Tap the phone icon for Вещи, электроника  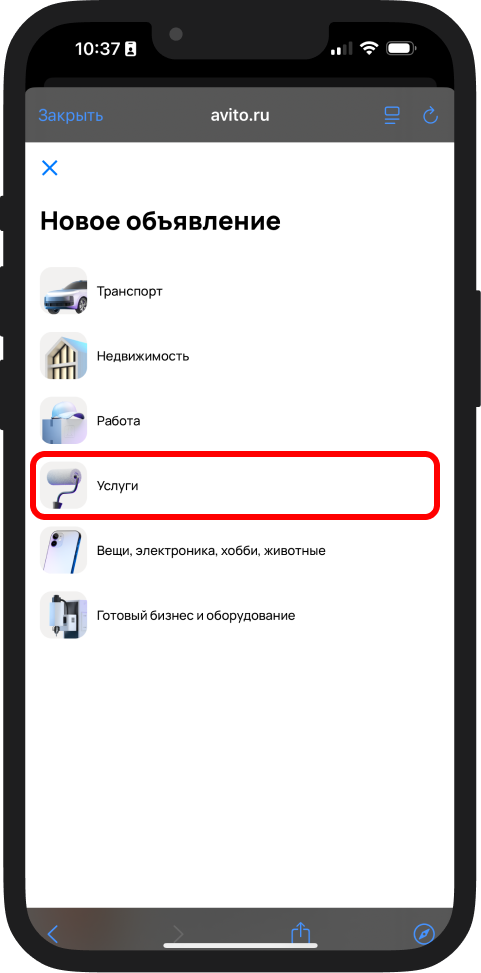(64, 550)
